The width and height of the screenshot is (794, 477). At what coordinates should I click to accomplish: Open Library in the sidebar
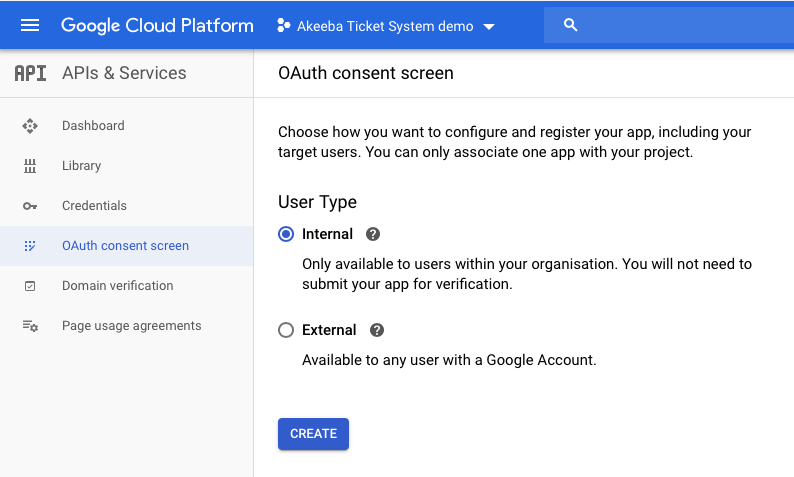[81, 166]
